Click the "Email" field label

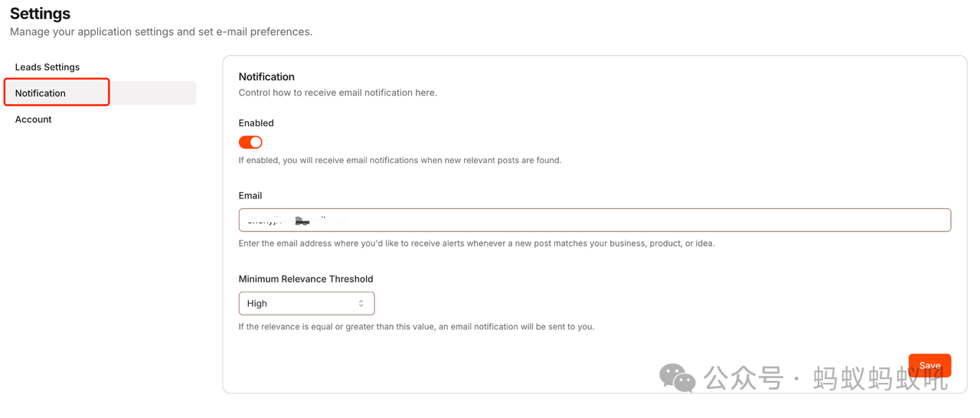coord(250,196)
